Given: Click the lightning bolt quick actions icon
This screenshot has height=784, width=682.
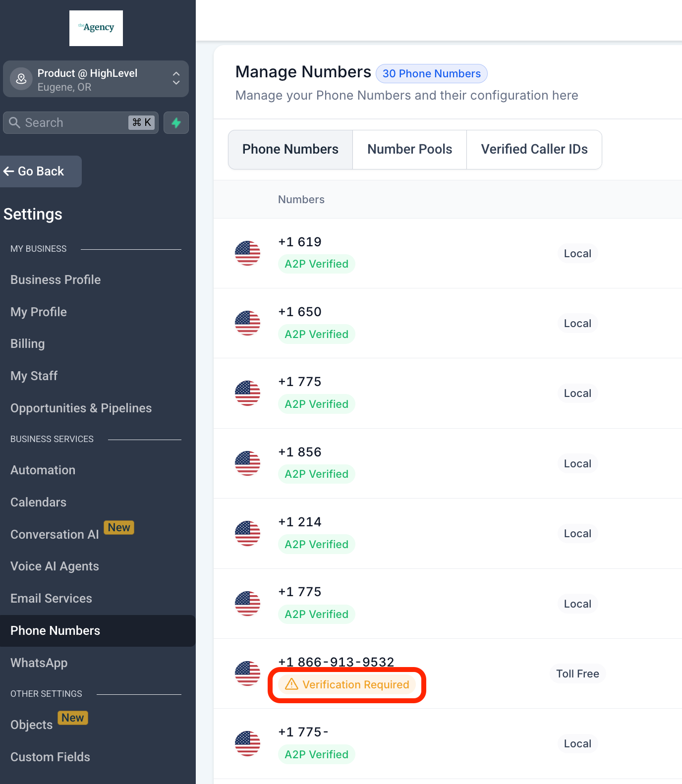Looking at the screenshot, I should click(x=176, y=123).
